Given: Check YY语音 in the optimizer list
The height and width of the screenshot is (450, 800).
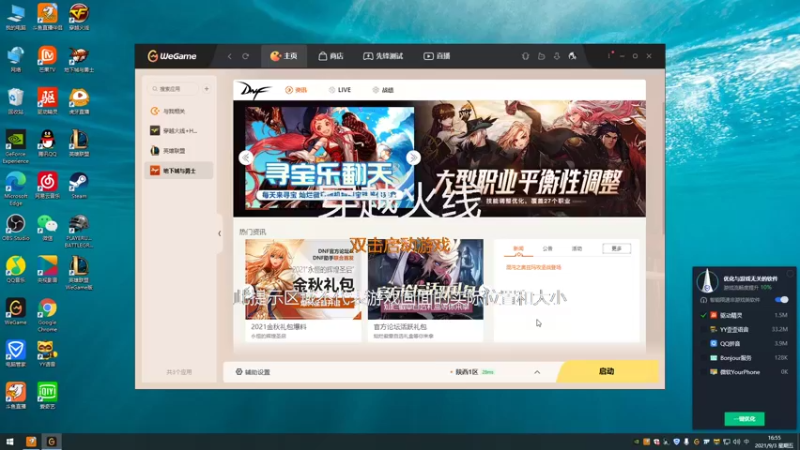Looking at the screenshot, I should pos(703,330).
